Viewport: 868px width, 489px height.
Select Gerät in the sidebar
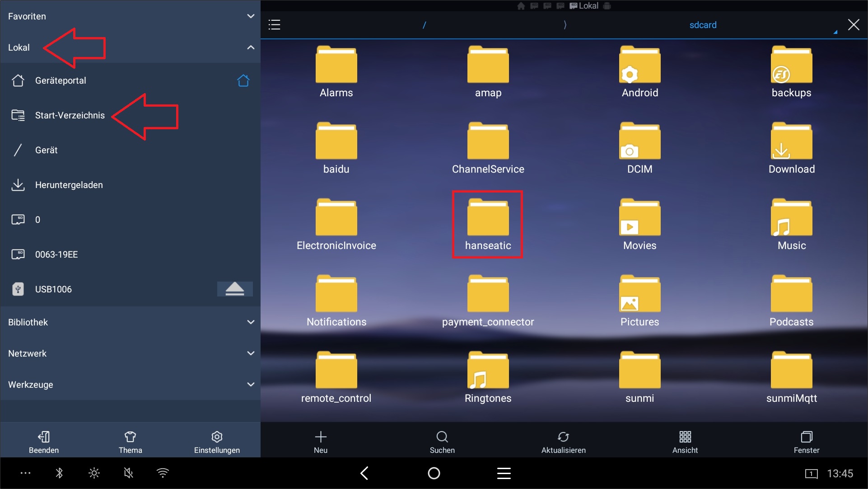(x=130, y=150)
